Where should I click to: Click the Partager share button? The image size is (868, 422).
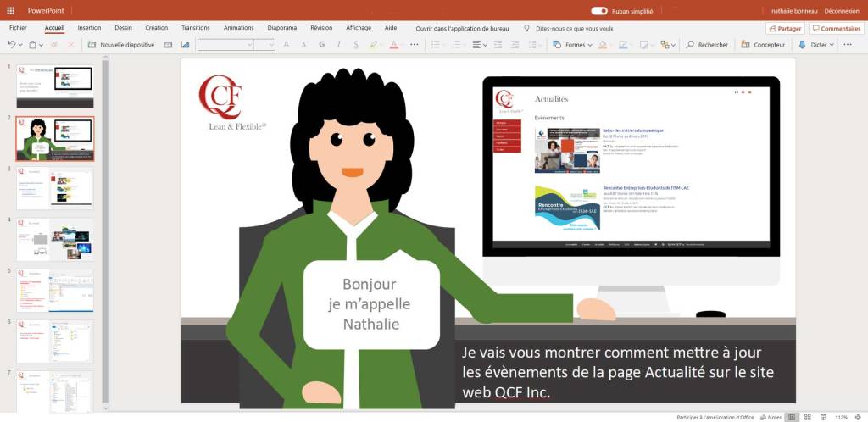click(786, 28)
